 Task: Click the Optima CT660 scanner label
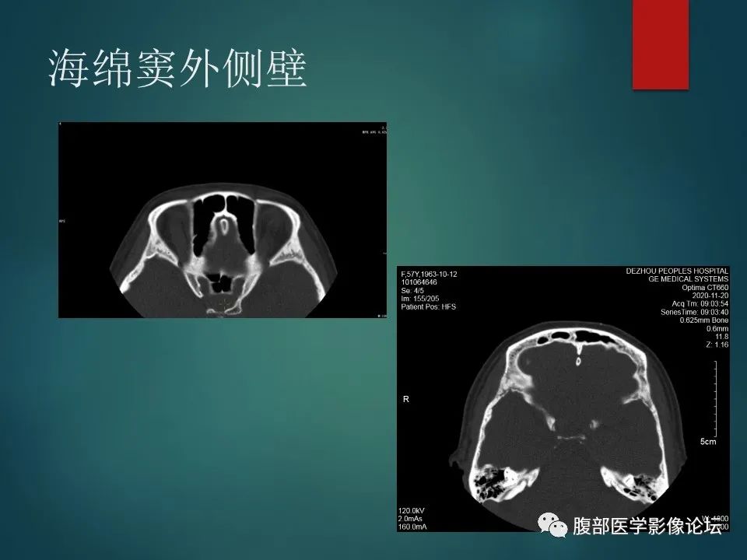click(x=705, y=288)
